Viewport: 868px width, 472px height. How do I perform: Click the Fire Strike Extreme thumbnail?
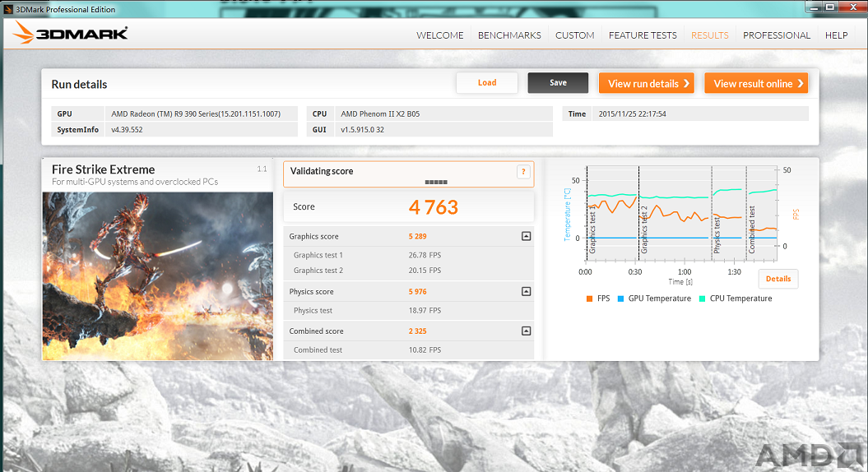coord(158,276)
